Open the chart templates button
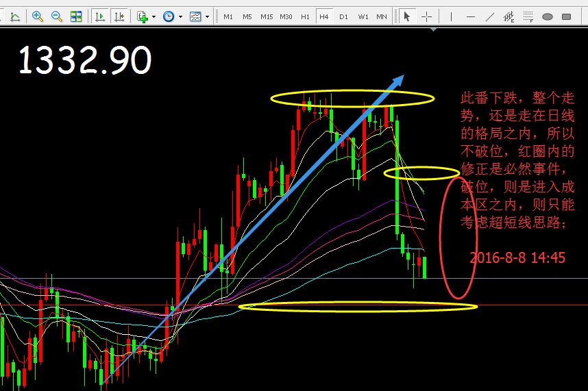The height and width of the screenshot is (391, 588). tap(195, 16)
